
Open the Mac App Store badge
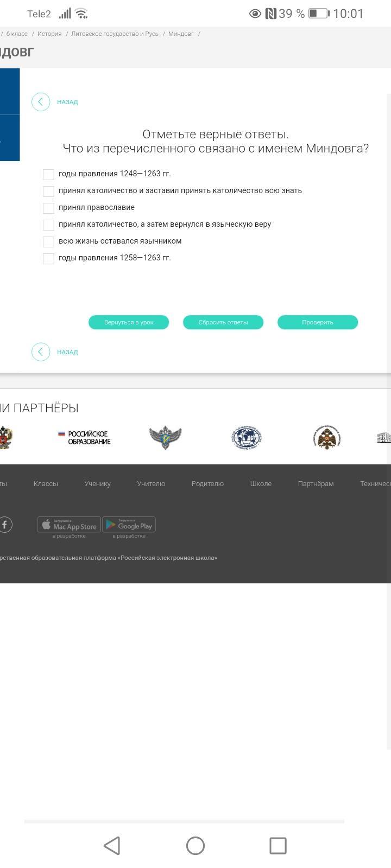[x=69, y=525]
